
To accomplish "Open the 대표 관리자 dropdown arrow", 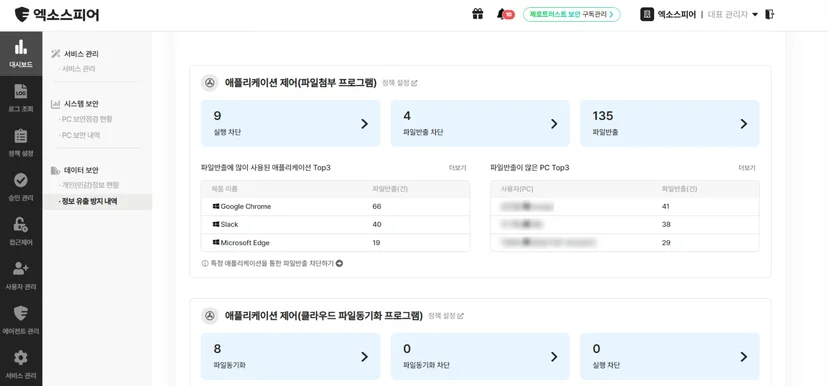I will [755, 14].
